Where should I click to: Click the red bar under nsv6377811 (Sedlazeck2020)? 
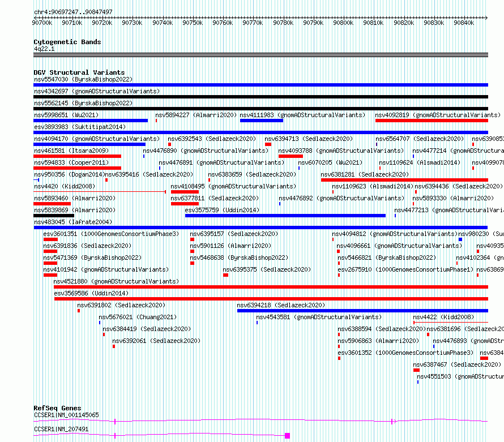[x=185, y=204]
